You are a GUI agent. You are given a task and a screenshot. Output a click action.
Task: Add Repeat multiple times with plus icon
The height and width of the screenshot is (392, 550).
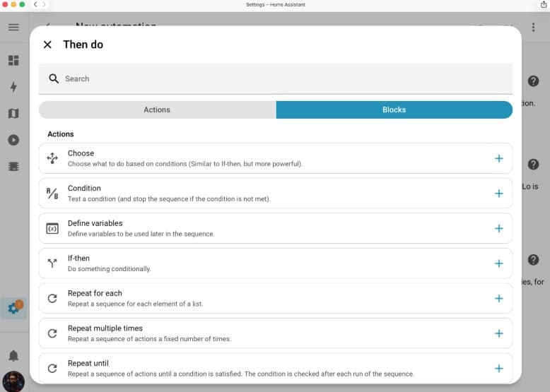498,333
